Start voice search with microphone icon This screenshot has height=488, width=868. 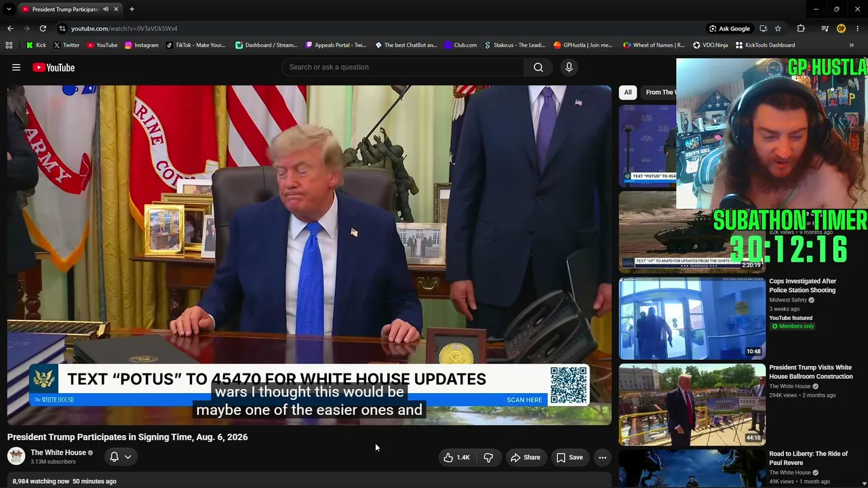coord(569,67)
